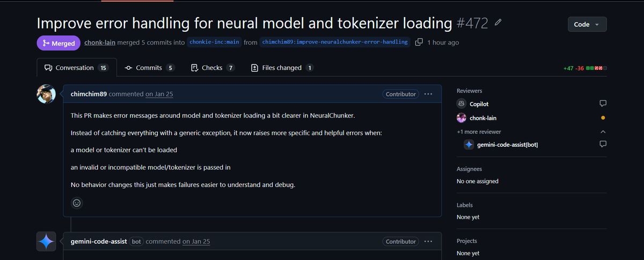Click the 'bot' label next to gemini-code-assist
644x260 pixels.
[x=136, y=242]
